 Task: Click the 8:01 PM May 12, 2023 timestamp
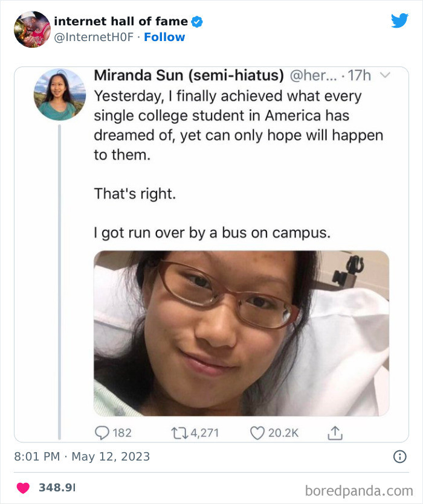coord(82,456)
